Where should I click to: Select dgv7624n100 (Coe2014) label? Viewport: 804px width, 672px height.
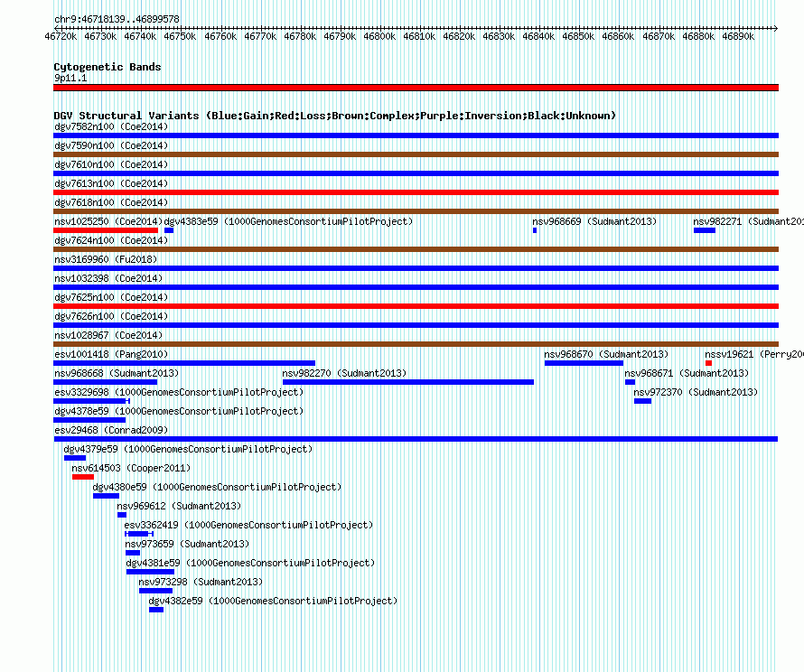pyautogui.click(x=111, y=240)
